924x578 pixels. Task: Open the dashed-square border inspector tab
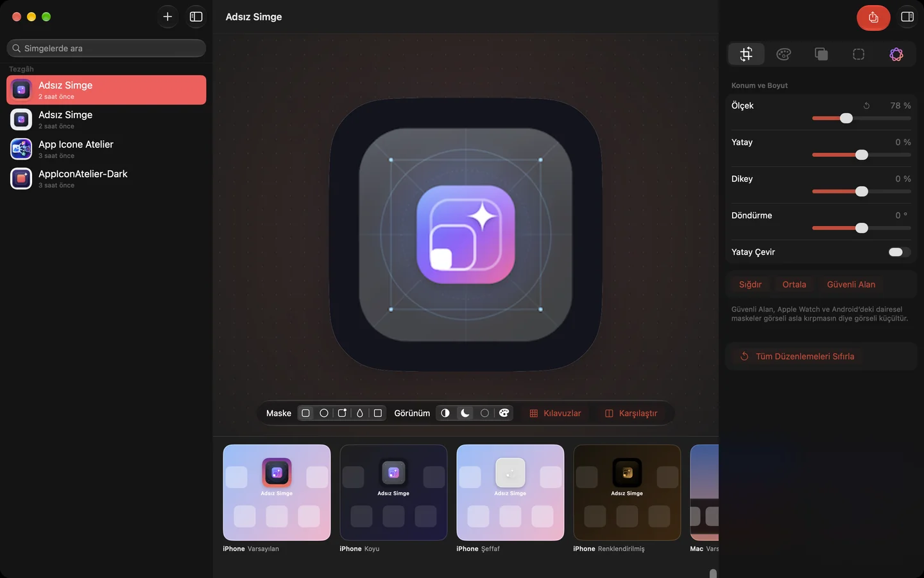tap(859, 54)
